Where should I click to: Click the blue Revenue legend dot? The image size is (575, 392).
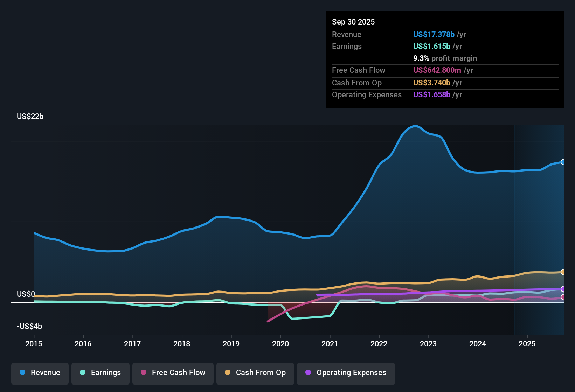coord(22,373)
